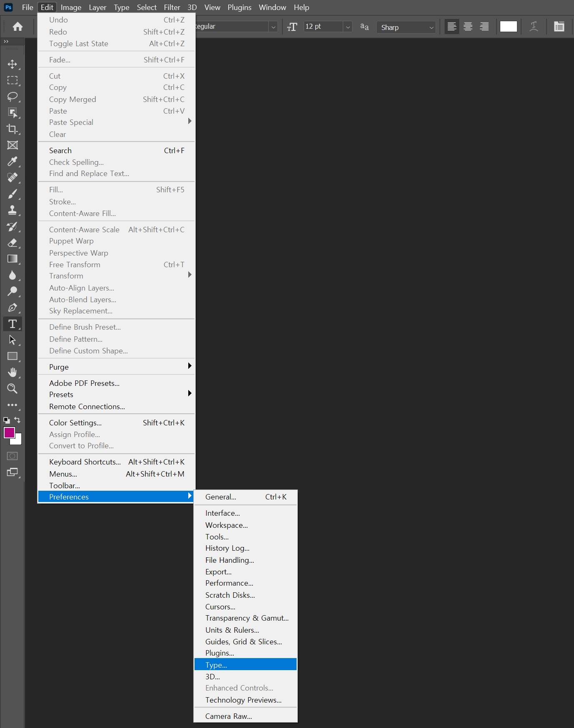Select the Horizontal Type tool
Image resolution: width=574 pixels, height=728 pixels.
(x=12, y=324)
